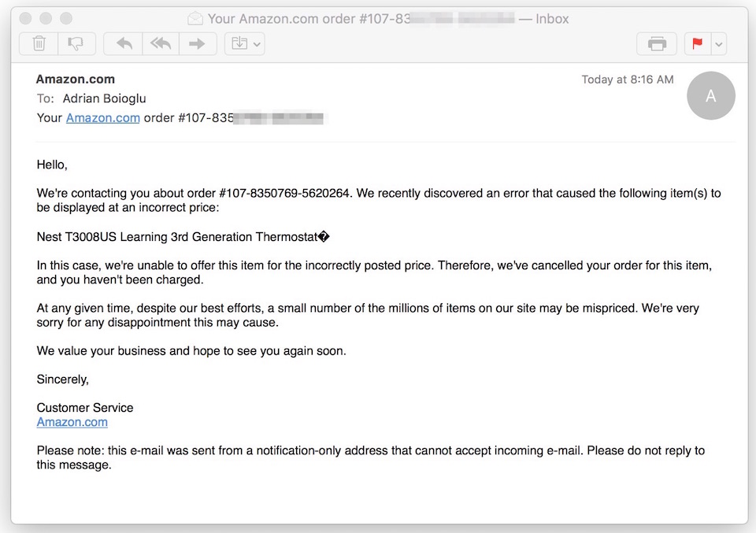
Task: Click recipient name Adrian Boioglu
Action: (102, 98)
